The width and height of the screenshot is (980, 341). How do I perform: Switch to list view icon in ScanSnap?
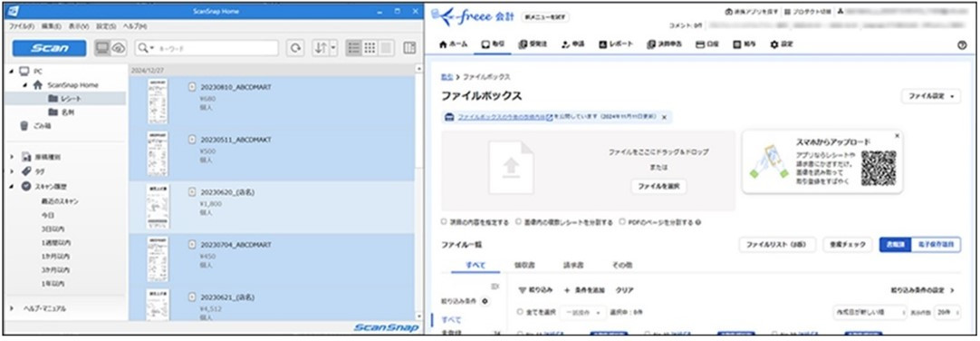click(x=354, y=48)
